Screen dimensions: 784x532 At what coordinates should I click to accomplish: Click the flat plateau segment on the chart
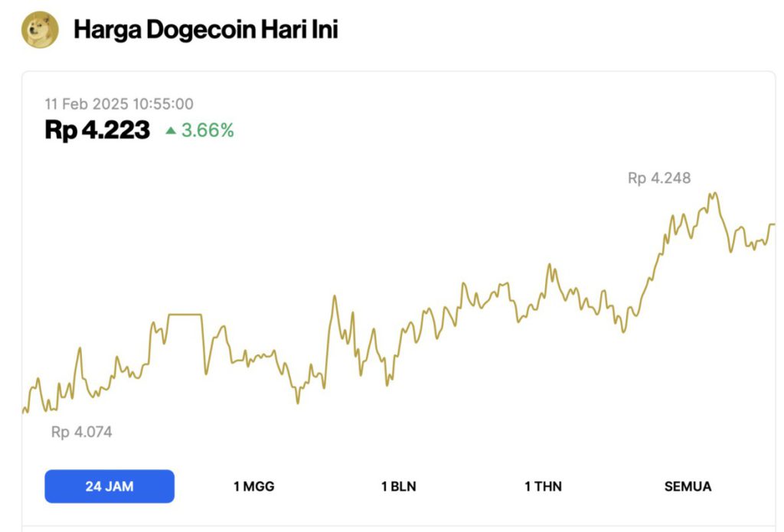point(185,315)
